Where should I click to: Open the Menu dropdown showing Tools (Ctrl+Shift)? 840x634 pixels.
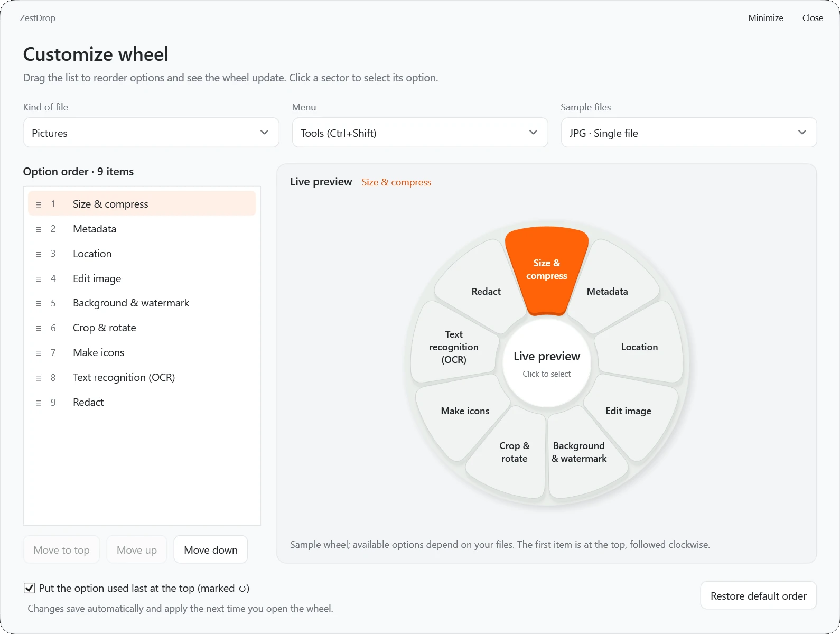coord(420,133)
